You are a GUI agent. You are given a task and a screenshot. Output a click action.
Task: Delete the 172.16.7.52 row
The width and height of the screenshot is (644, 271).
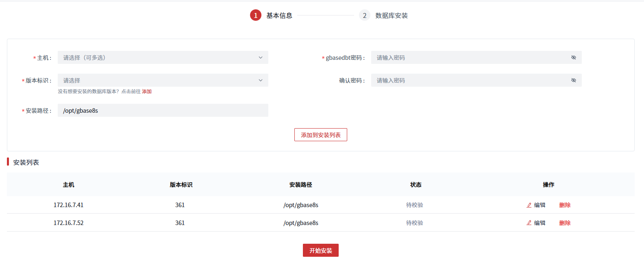(x=565, y=223)
